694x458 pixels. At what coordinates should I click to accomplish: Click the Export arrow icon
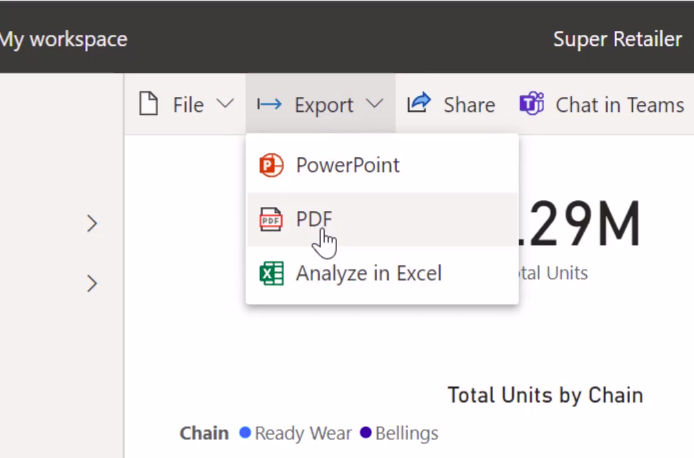coord(269,104)
